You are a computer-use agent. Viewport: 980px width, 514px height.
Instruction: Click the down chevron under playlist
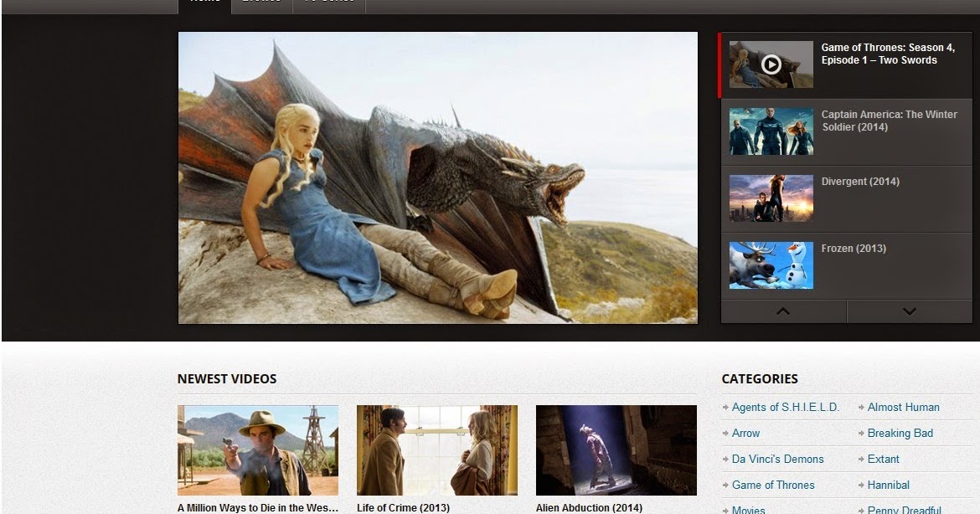pyautogui.click(x=910, y=311)
